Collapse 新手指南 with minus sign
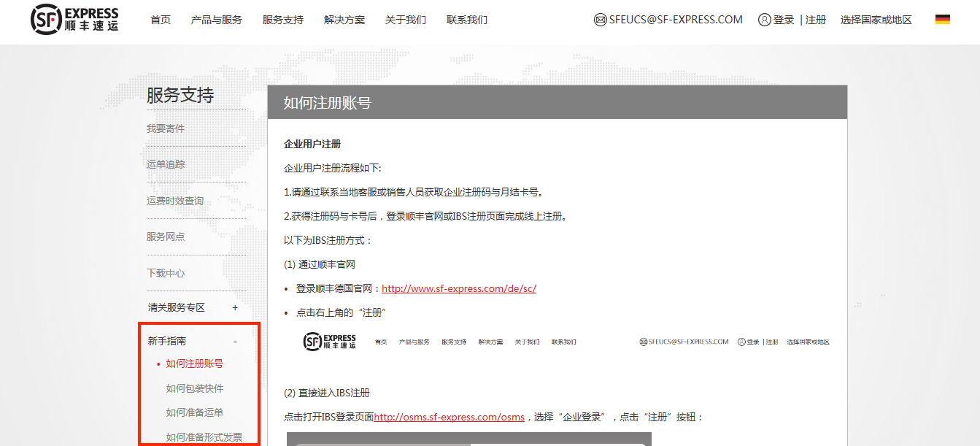The image size is (980, 446). pyautogui.click(x=235, y=341)
